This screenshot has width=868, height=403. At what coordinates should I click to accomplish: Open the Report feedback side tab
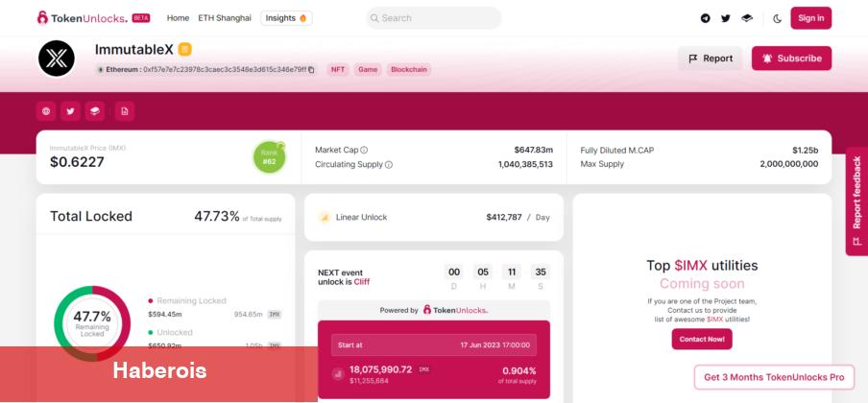coord(856,201)
